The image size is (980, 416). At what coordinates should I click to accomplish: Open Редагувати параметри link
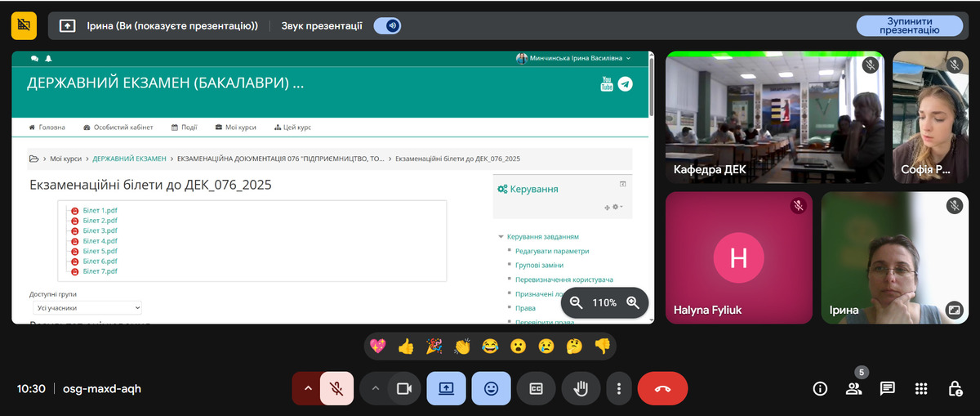tap(552, 251)
